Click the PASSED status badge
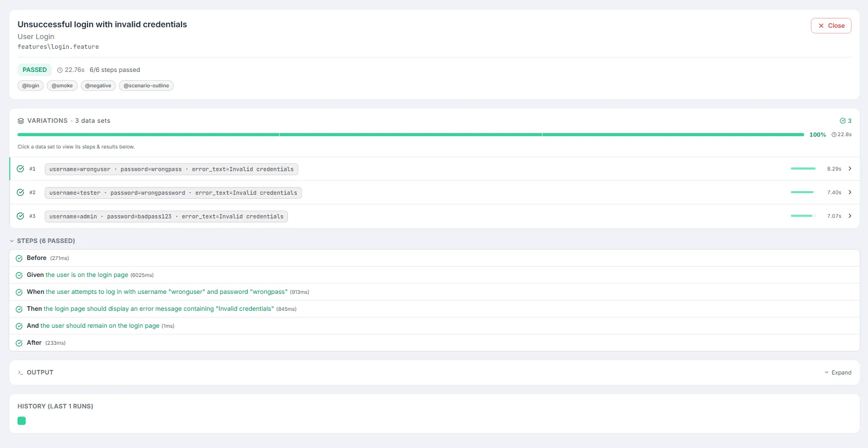The image size is (868, 448). 34,70
